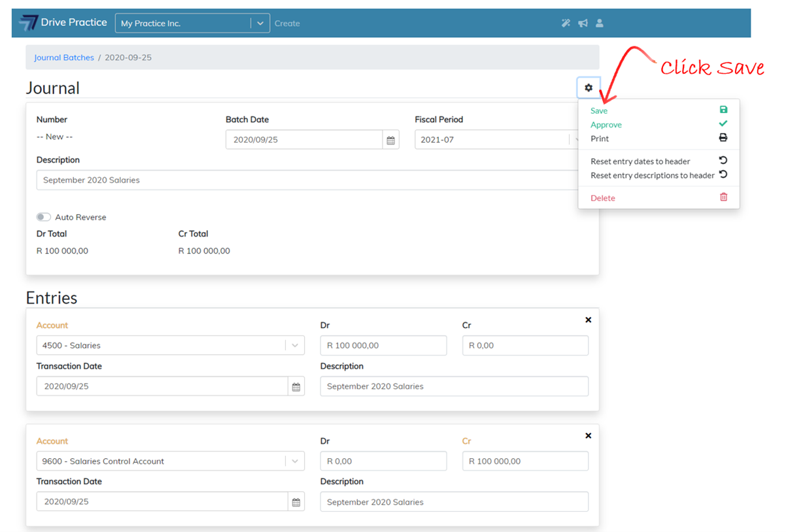Click the red trash Delete icon
786x532 pixels.
[x=723, y=197]
